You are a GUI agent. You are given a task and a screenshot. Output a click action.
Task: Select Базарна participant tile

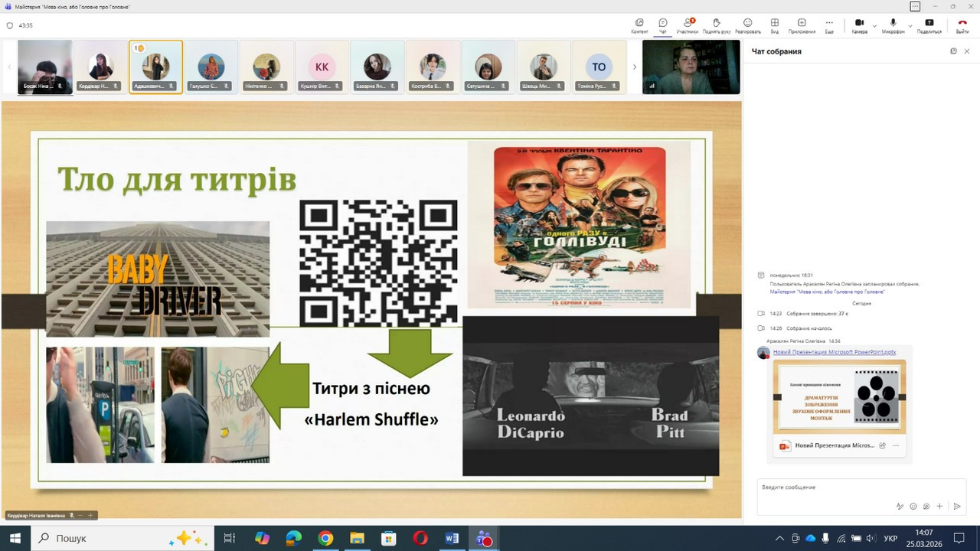tap(377, 67)
